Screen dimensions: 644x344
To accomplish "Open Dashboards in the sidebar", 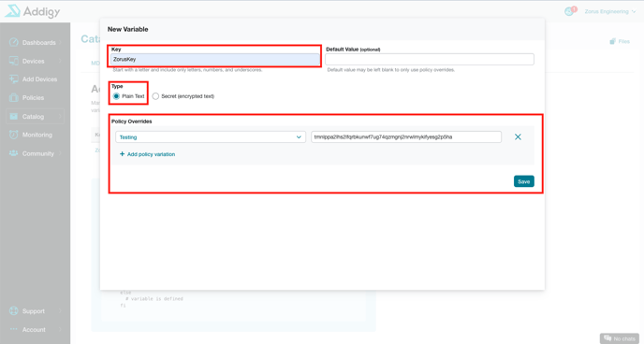I will point(38,43).
